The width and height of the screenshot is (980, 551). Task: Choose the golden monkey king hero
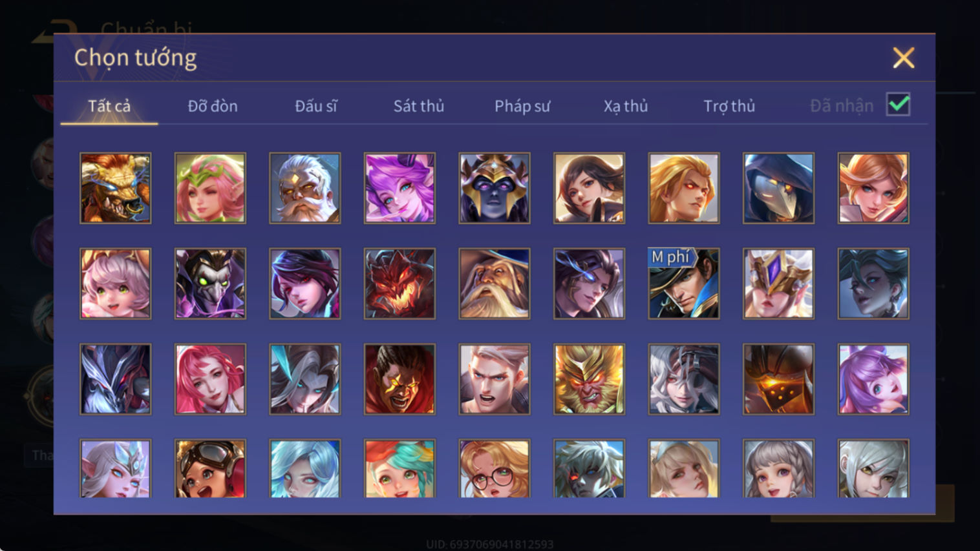coord(589,379)
